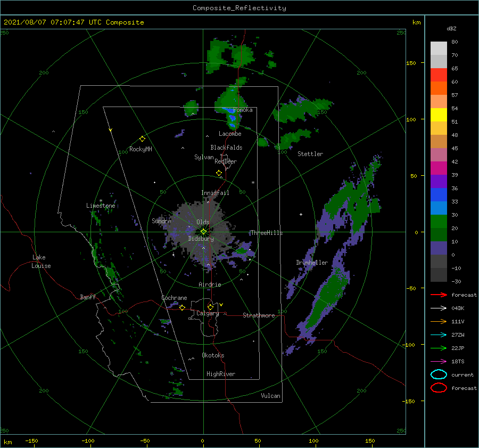The image size is (479, 448).
Task: Click the red forecast arrow in the legend
Action: [439, 295]
